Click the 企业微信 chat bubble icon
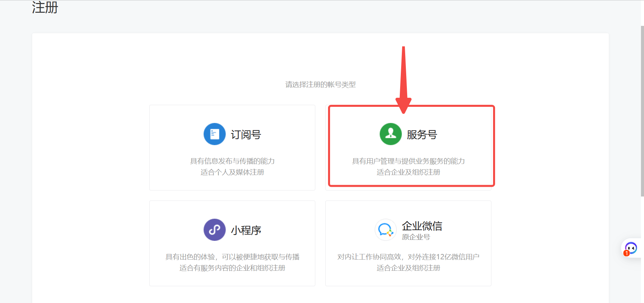The height and width of the screenshot is (303, 644). click(386, 230)
